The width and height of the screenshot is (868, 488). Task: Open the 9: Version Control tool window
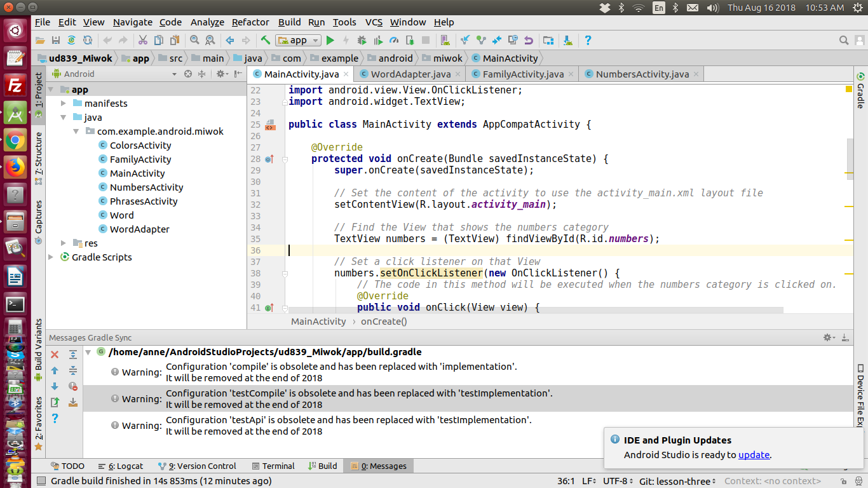(197, 466)
